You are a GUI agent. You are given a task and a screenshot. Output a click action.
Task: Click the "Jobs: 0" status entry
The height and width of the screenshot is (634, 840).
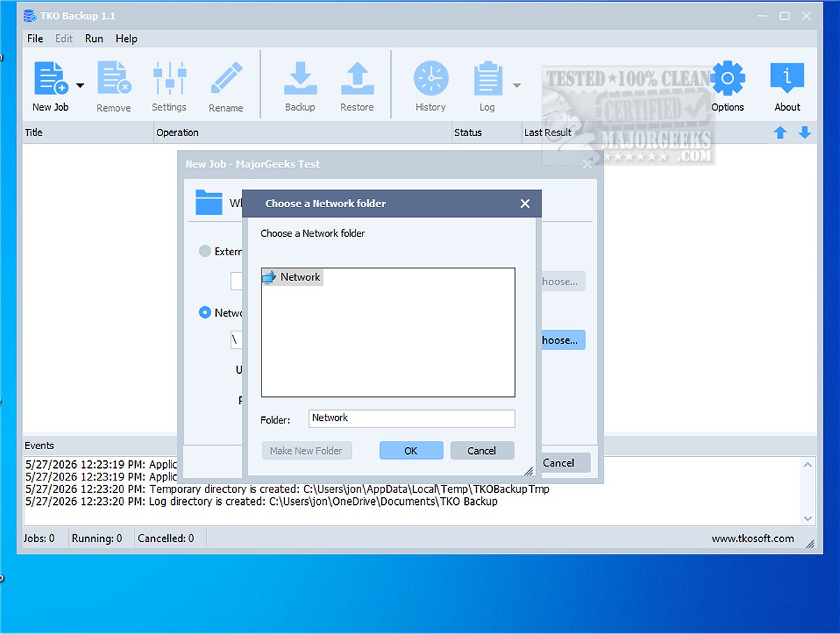(x=40, y=538)
